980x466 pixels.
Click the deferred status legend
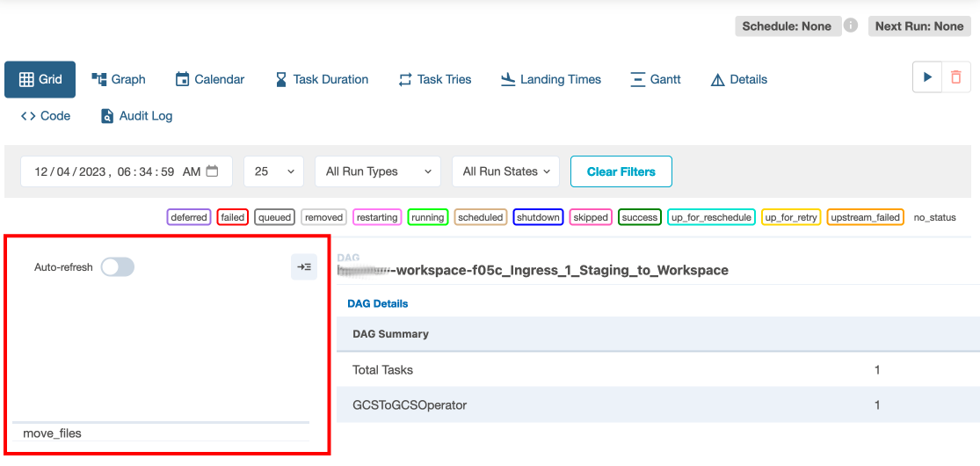coord(189,217)
